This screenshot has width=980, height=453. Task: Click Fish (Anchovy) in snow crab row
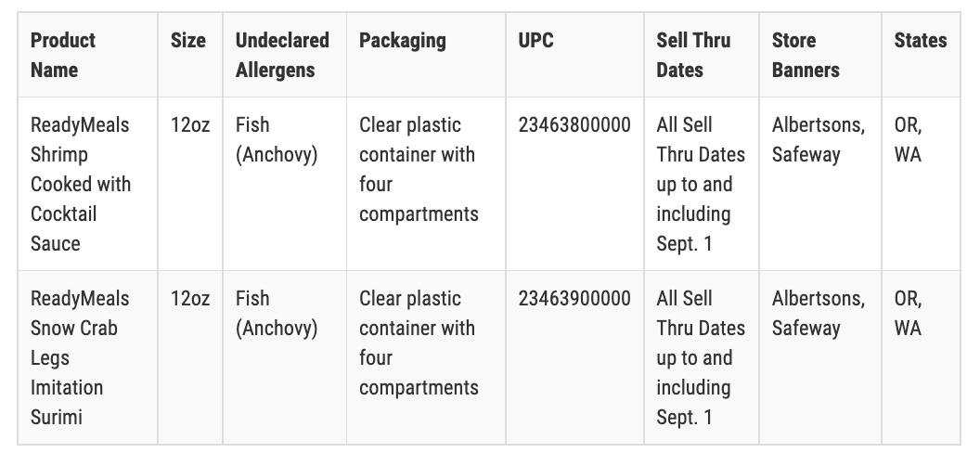point(277,314)
